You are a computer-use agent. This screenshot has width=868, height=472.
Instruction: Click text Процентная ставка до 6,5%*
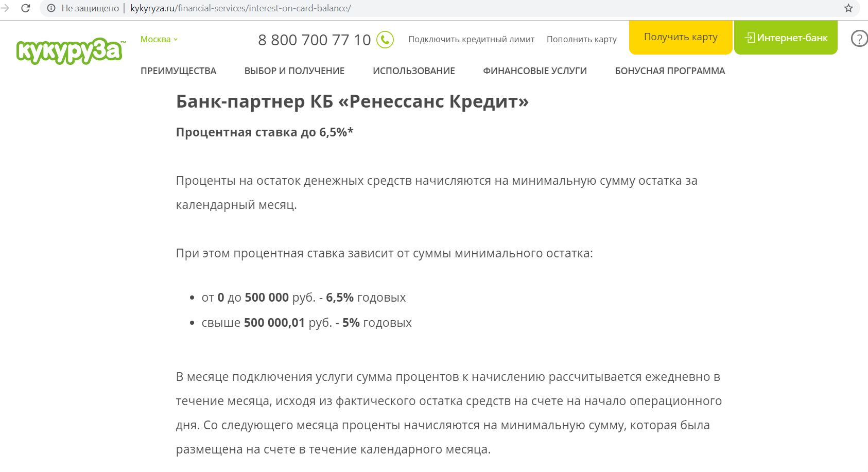click(265, 132)
